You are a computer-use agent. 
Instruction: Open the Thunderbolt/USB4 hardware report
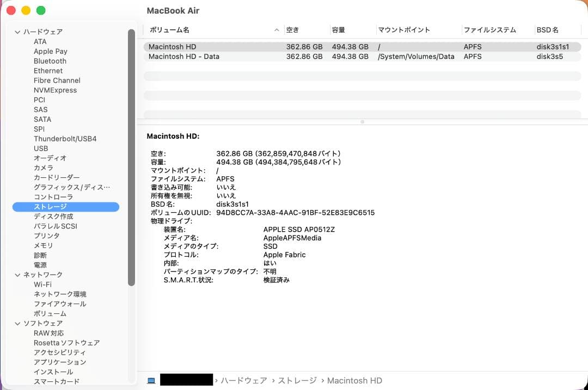point(65,139)
